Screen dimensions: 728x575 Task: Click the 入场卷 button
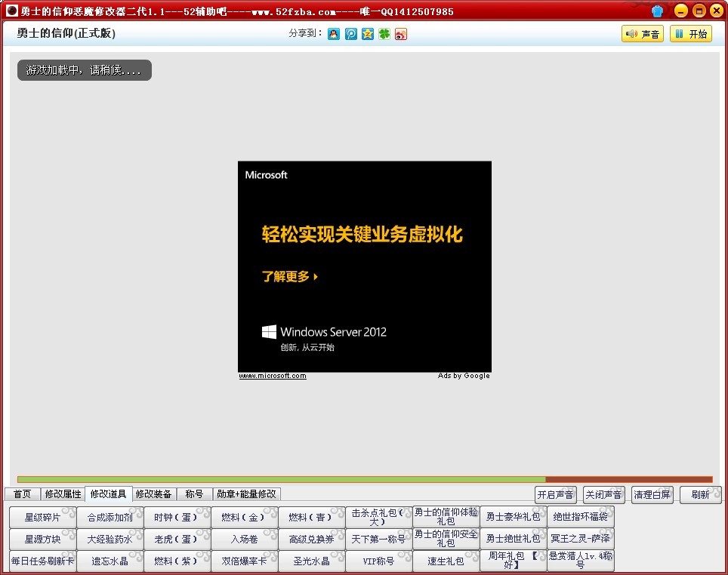click(x=245, y=539)
